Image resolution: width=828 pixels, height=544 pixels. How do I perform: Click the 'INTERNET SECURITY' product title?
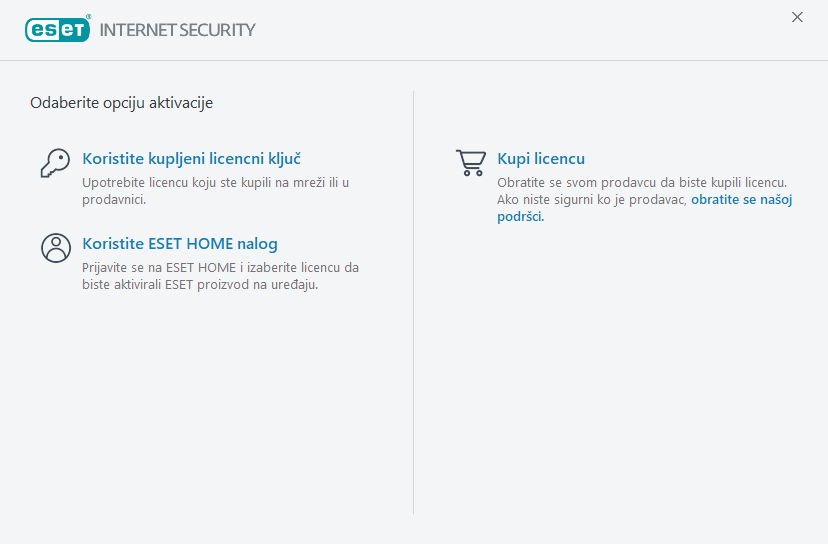coord(178,30)
